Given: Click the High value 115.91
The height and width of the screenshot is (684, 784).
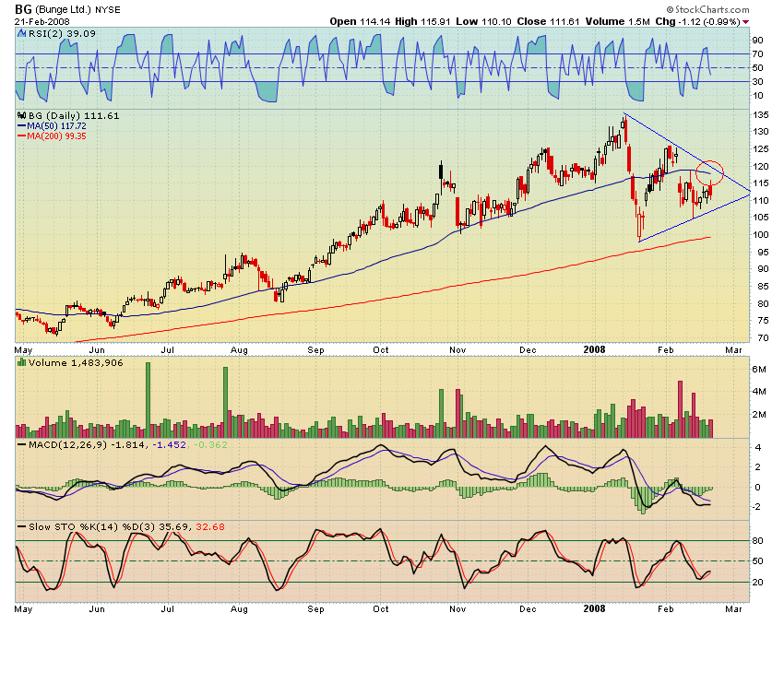Looking at the screenshot, I should [x=434, y=21].
